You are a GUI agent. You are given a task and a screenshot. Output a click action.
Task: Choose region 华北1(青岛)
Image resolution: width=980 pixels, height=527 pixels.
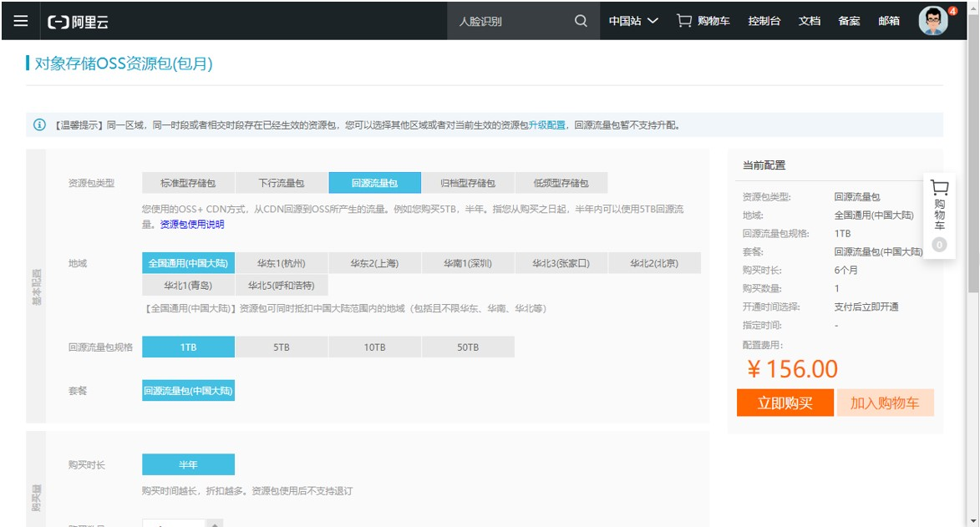tap(188, 285)
